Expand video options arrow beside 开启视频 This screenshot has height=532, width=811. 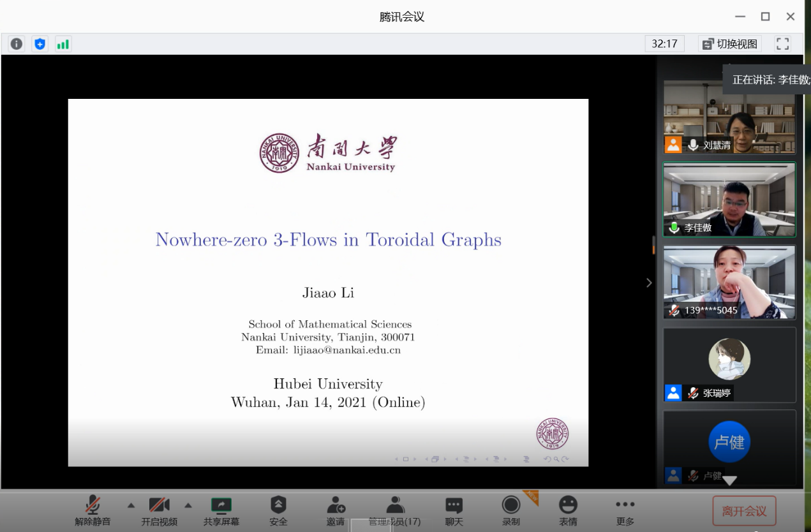188,505
